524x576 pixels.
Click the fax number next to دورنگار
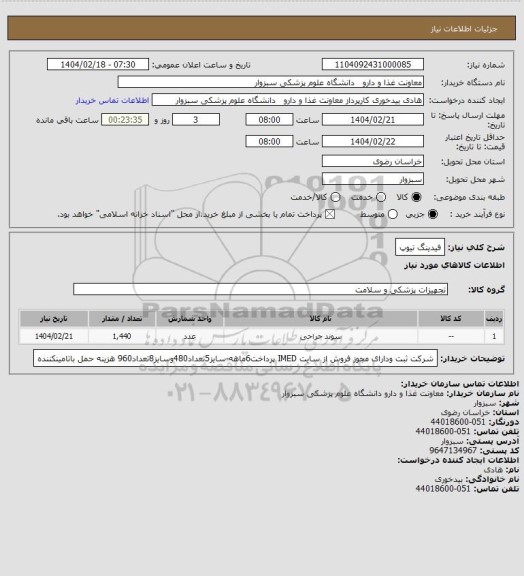[457, 422]
